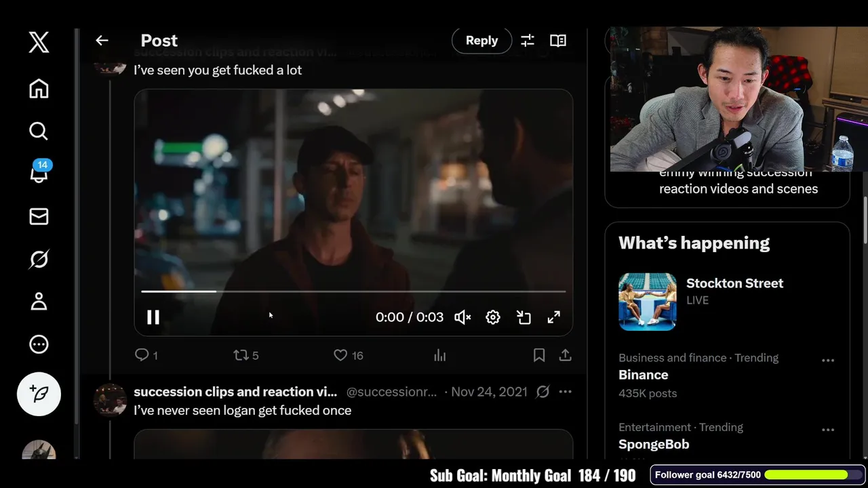Go back using the arrow by Post

[x=102, y=41]
